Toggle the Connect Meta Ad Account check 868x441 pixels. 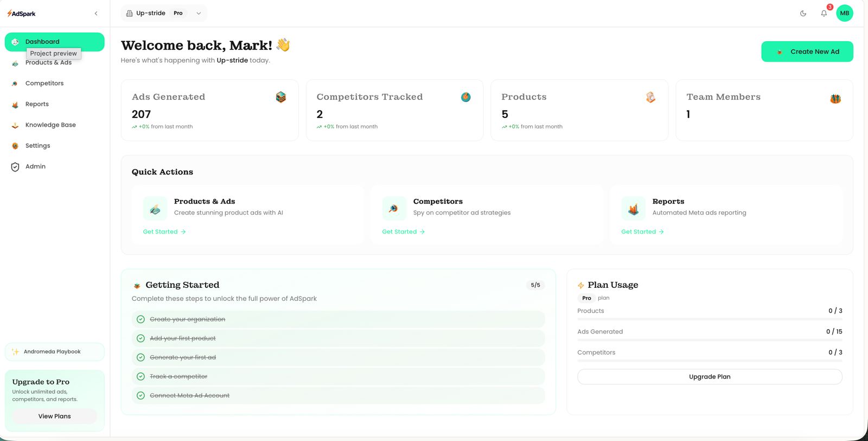pos(141,395)
